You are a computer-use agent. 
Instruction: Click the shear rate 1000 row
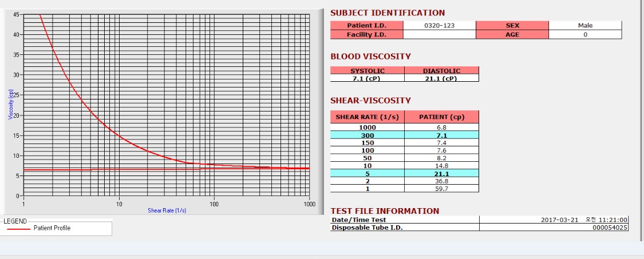pyautogui.click(x=405, y=127)
